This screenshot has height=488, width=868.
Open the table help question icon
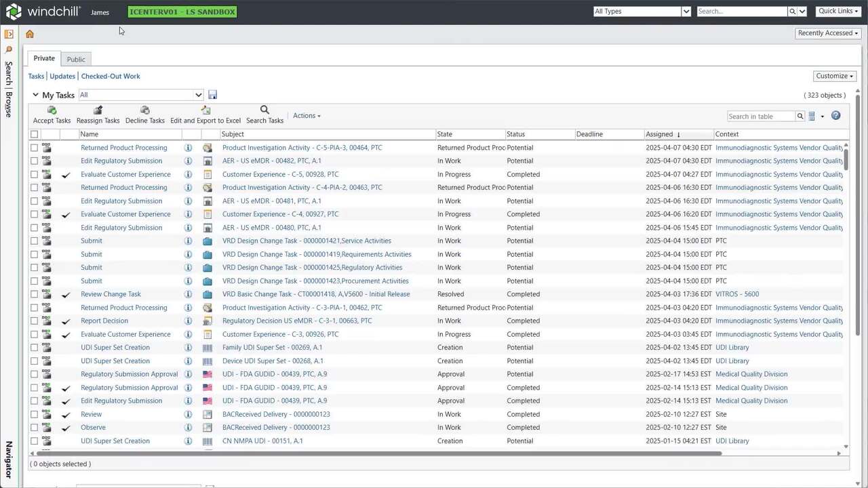tap(835, 116)
